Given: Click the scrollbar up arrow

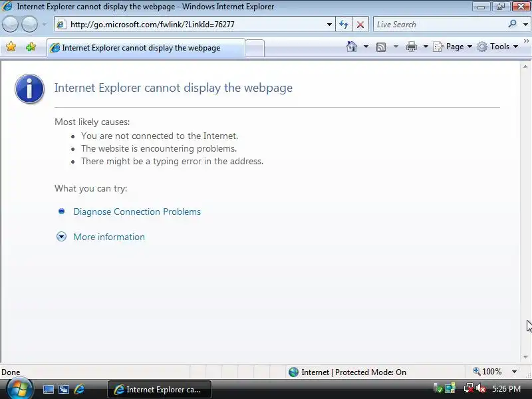Looking at the screenshot, I should tap(525, 67).
